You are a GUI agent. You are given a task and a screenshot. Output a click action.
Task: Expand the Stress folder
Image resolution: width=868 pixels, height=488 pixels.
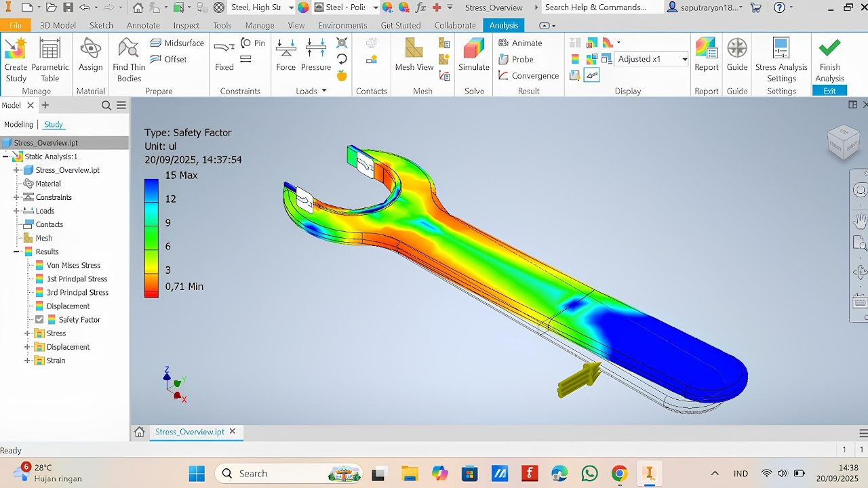[x=27, y=333]
